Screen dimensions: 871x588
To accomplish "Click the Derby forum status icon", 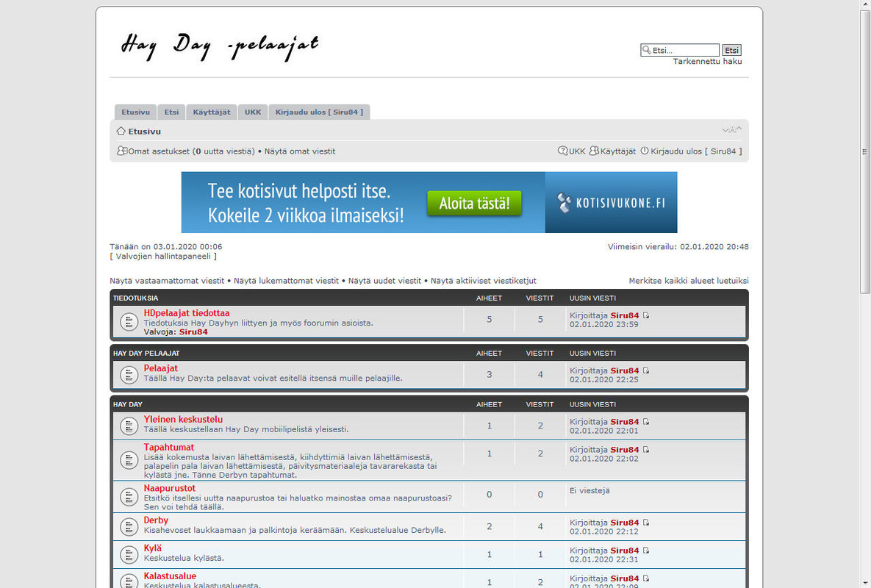I will click(129, 527).
